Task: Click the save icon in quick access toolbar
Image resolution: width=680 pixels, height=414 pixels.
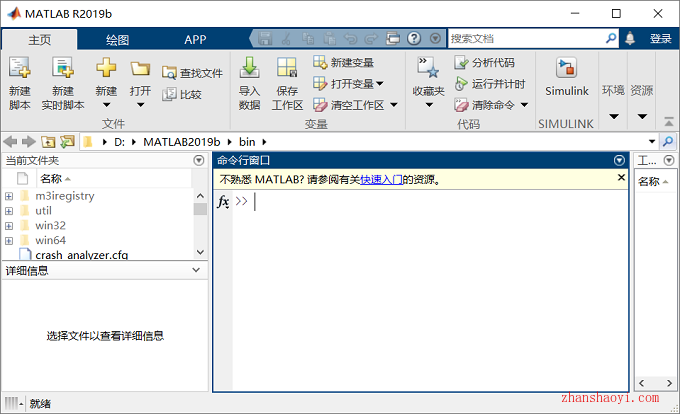Action: click(265, 39)
